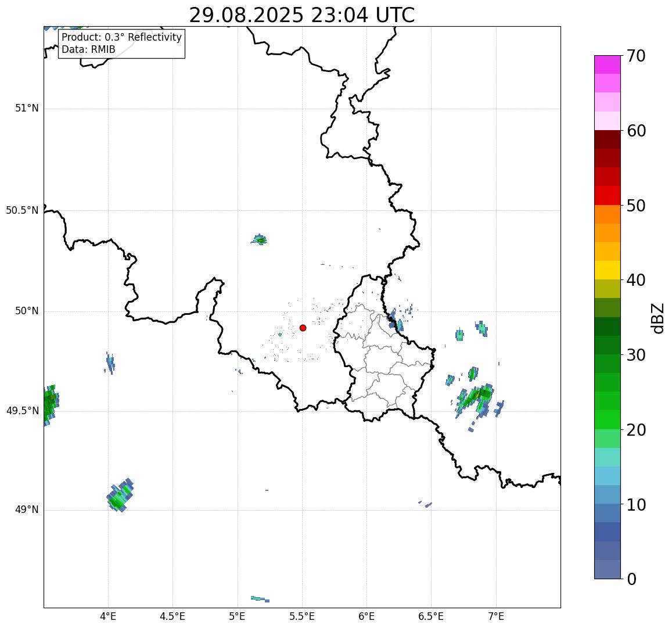Click the colorbar 70 tick label
This screenshot has height=628, width=672.
click(x=636, y=56)
